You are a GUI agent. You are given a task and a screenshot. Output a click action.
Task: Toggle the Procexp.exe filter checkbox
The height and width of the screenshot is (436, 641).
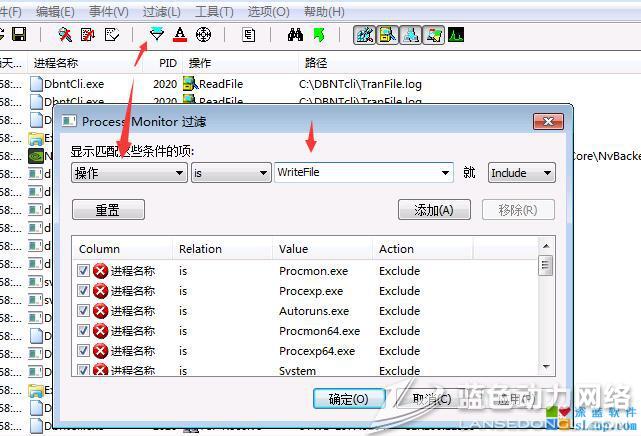pos(84,291)
